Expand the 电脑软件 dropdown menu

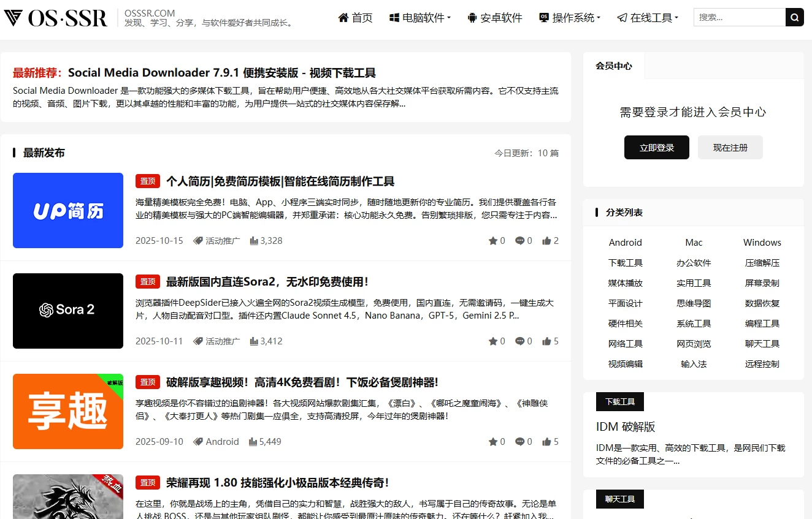[x=420, y=18]
